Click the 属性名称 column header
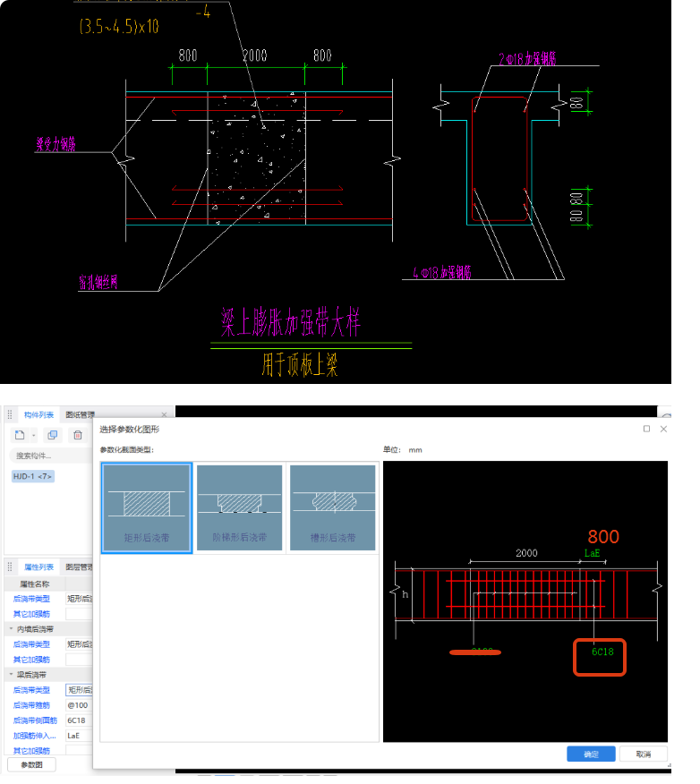 [35, 584]
